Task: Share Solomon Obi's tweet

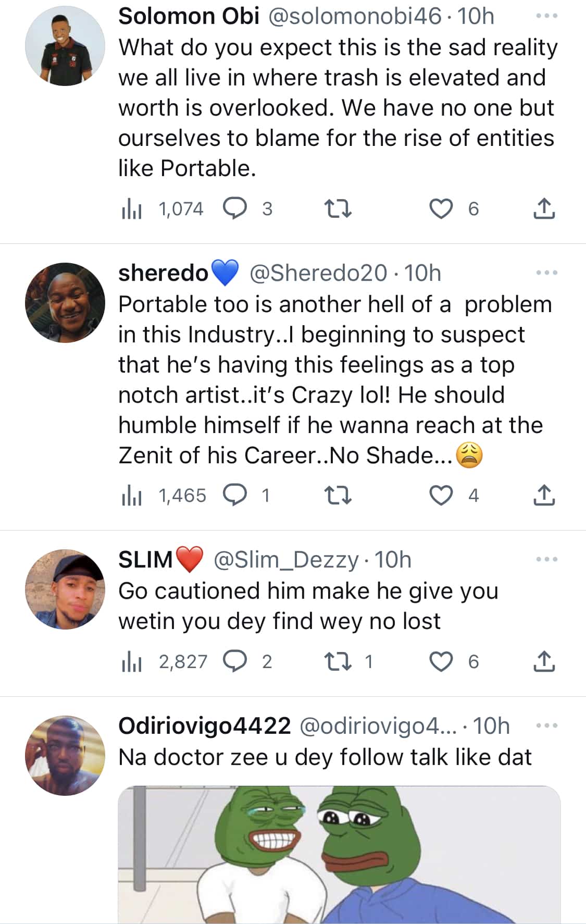Action: 544,209
